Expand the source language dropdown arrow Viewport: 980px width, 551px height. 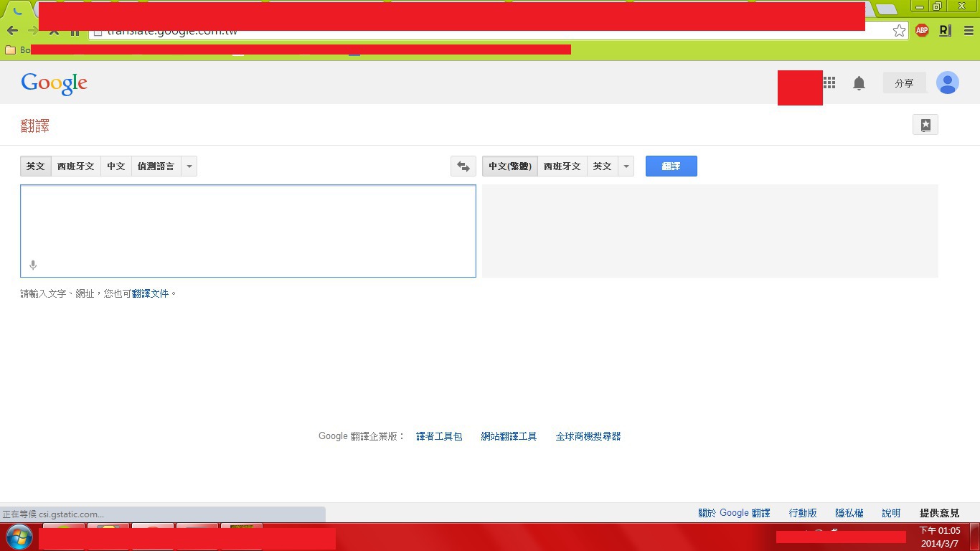click(x=189, y=166)
